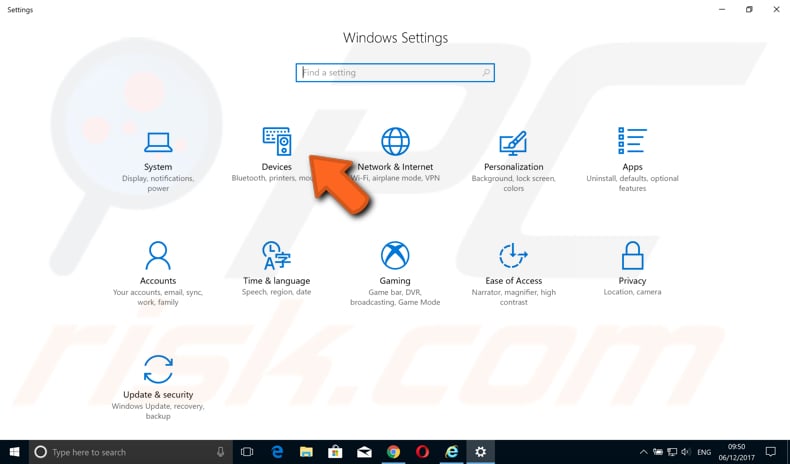Close the Settings window

(x=776, y=10)
